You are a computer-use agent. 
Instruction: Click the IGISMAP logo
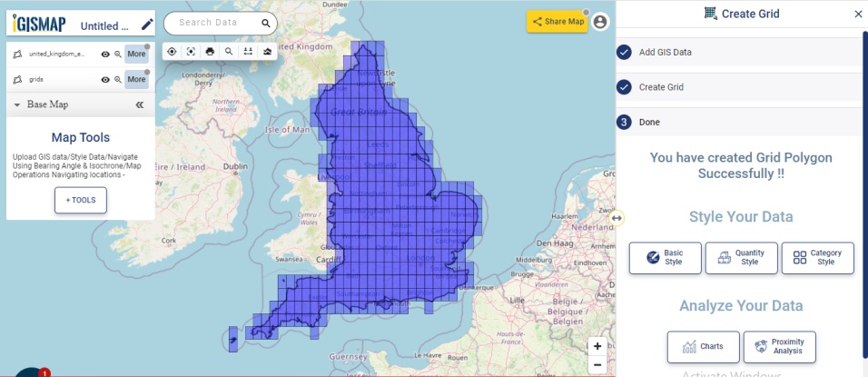pyautogui.click(x=39, y=24)
